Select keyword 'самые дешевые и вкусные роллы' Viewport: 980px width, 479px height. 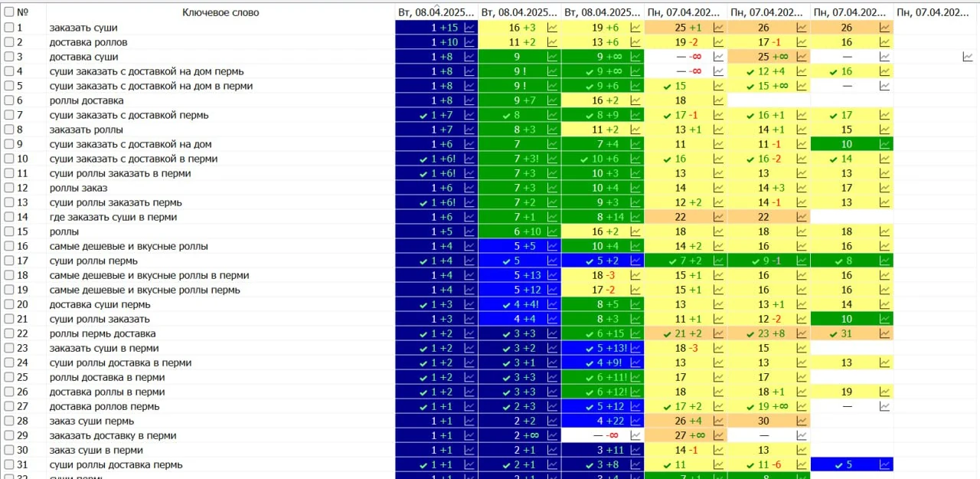tap(129, 246)
